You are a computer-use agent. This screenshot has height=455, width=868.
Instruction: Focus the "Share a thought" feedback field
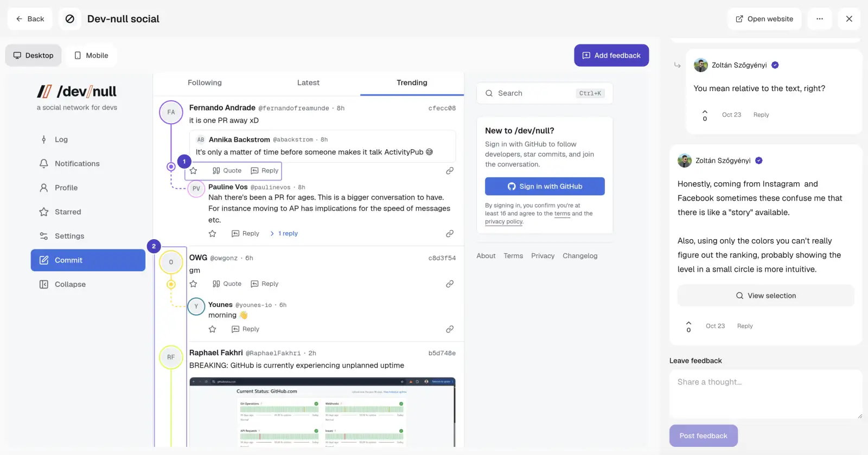[765, 394]
